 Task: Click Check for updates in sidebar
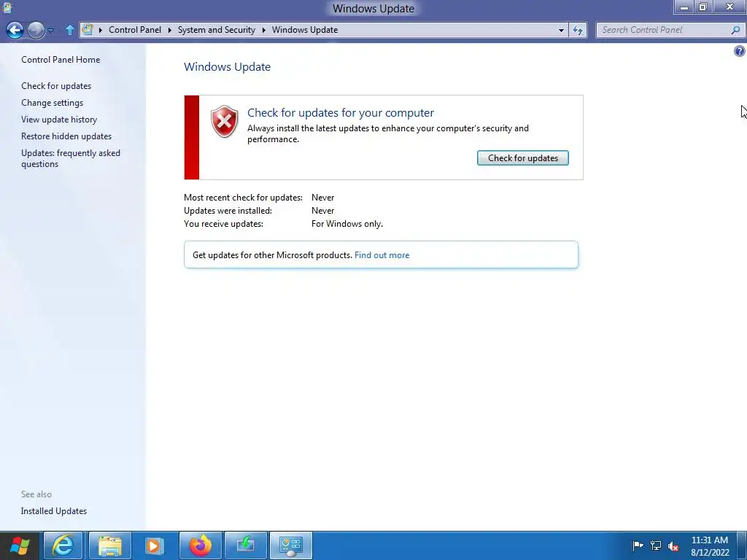(x=56, y=86)
